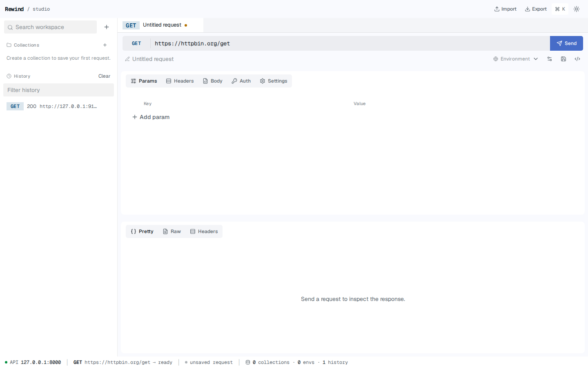
Task: Open the Settings tab
Action: (274, 81)
